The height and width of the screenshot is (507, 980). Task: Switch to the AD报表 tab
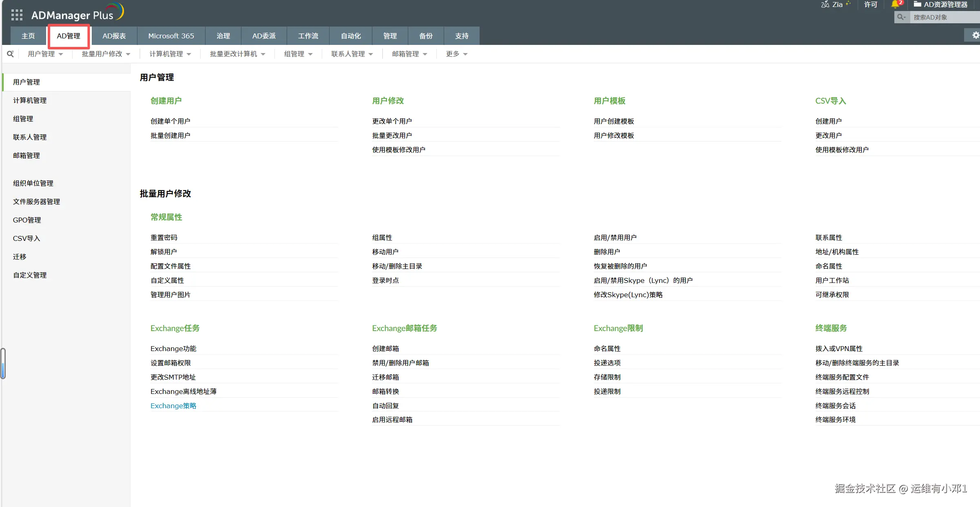tap(114, 36)
